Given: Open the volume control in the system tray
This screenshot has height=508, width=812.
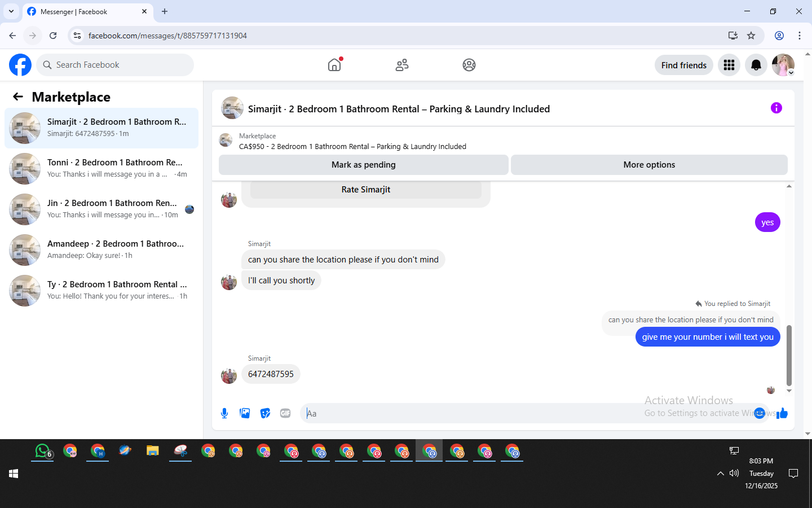Looking at the screenshot, I should [734, 474].
